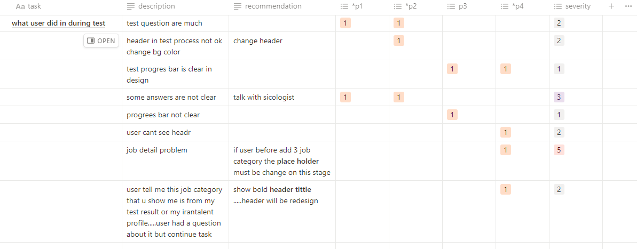This screenshot has width=644, height=249.
Task: Click the task title column icon
Action: click(20, 6)
